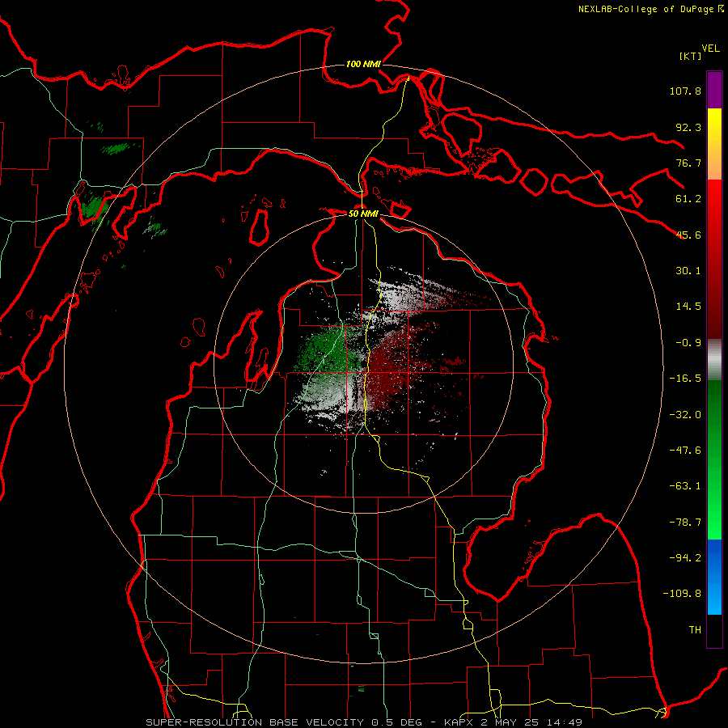Select the 107.8 velocity scale label

685,91
